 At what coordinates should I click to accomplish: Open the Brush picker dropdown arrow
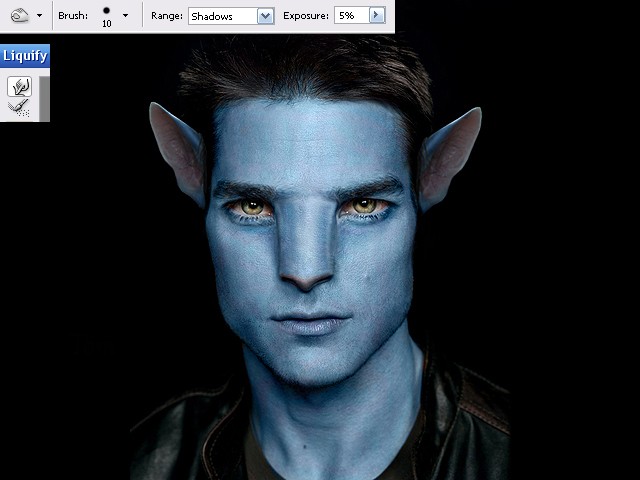click(125, 16)
